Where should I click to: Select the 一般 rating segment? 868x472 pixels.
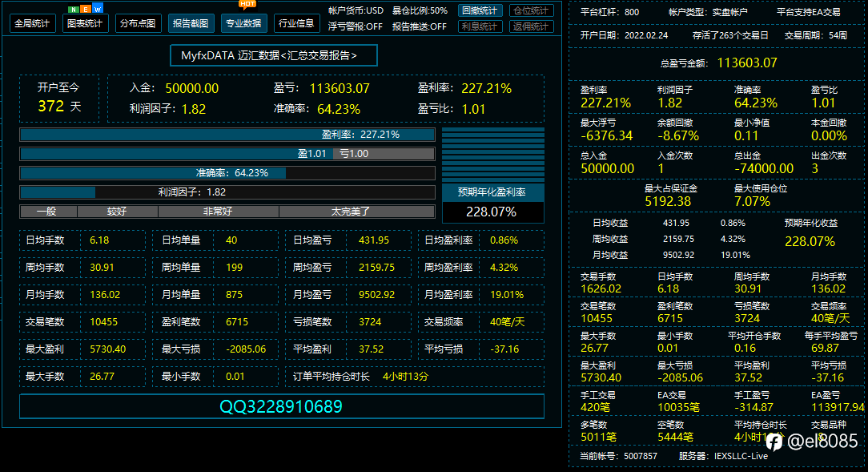[48, 212]
